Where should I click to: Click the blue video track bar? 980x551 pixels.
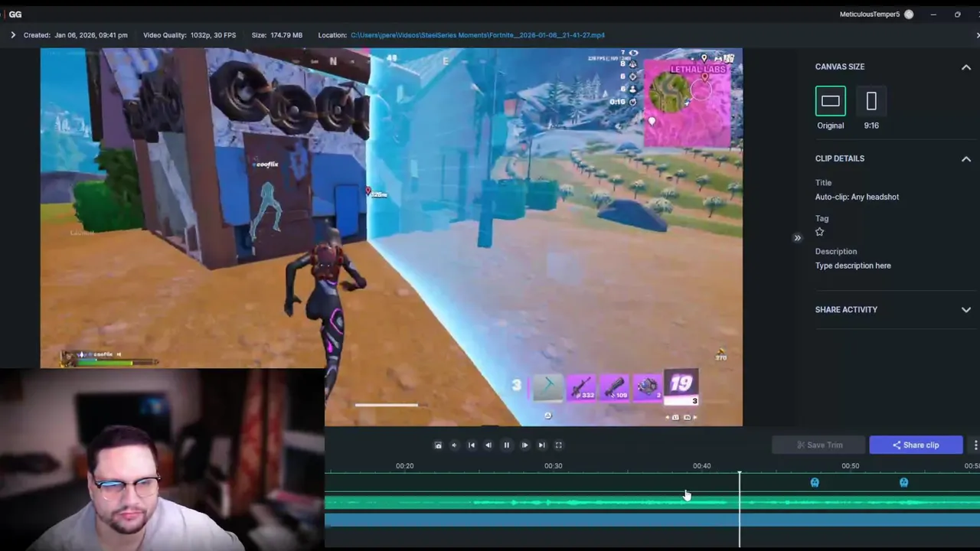coord(652,520)
